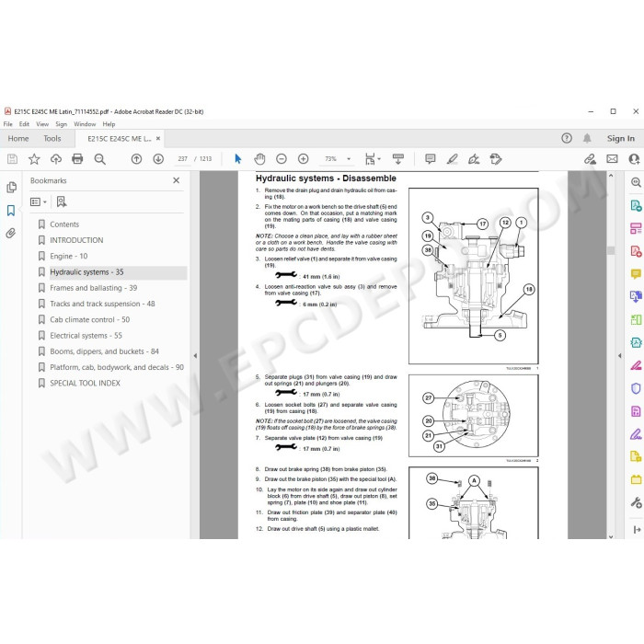Jump to Engine - 10 bookmark

pyautogui.click(x=69, y=257)
